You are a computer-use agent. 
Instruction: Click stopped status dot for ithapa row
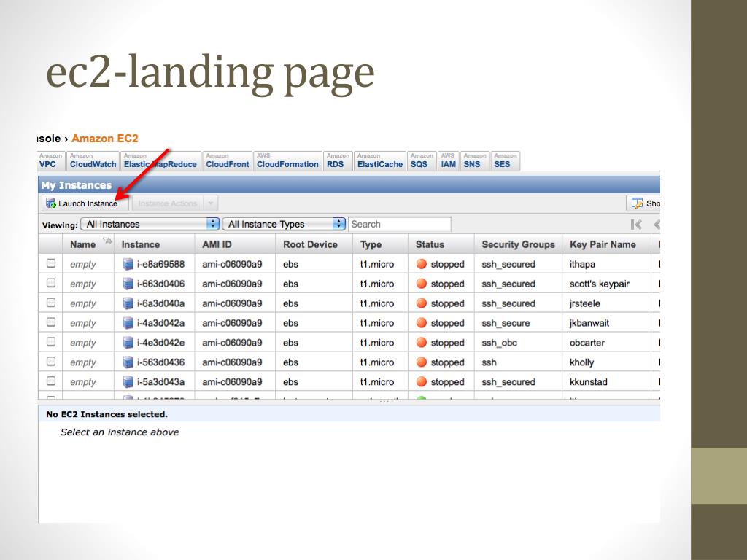point(421,264)
